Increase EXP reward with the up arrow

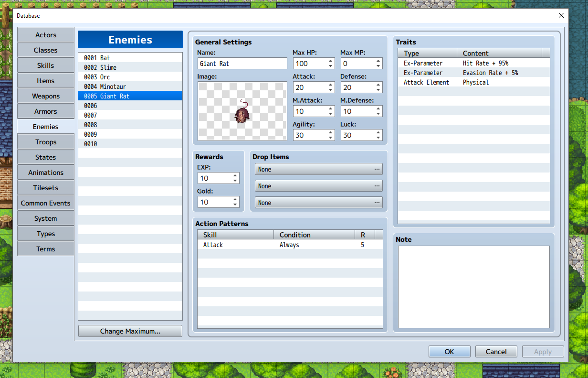235,175
